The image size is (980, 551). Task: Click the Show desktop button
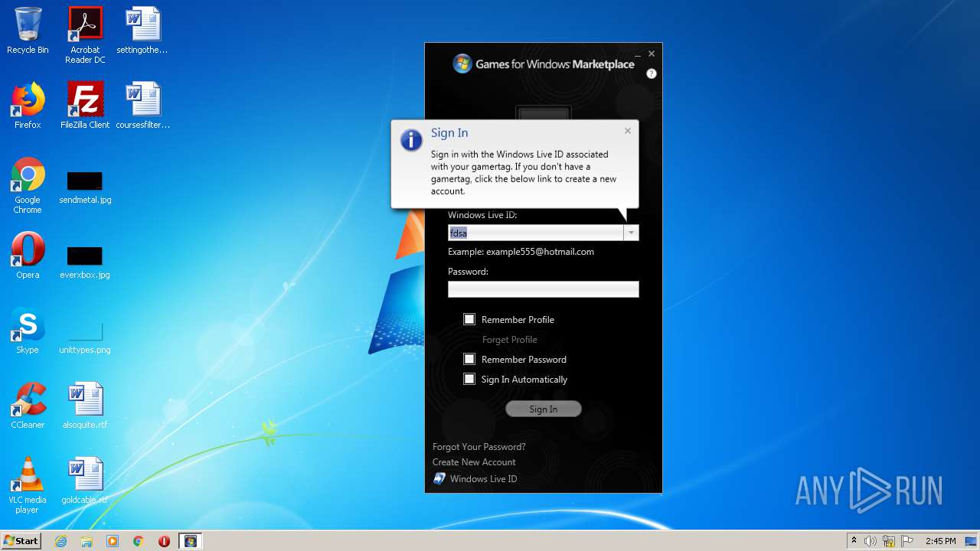972,541
